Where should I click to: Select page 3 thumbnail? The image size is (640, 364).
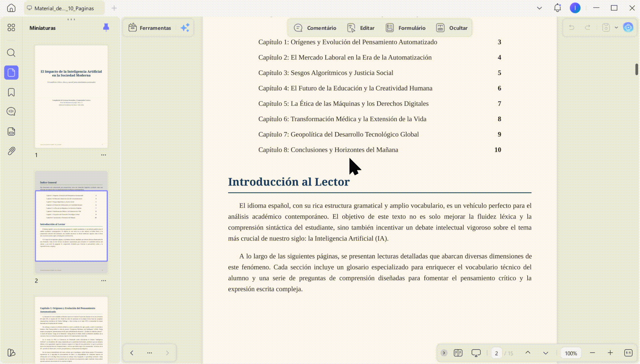tap(71, 330)
